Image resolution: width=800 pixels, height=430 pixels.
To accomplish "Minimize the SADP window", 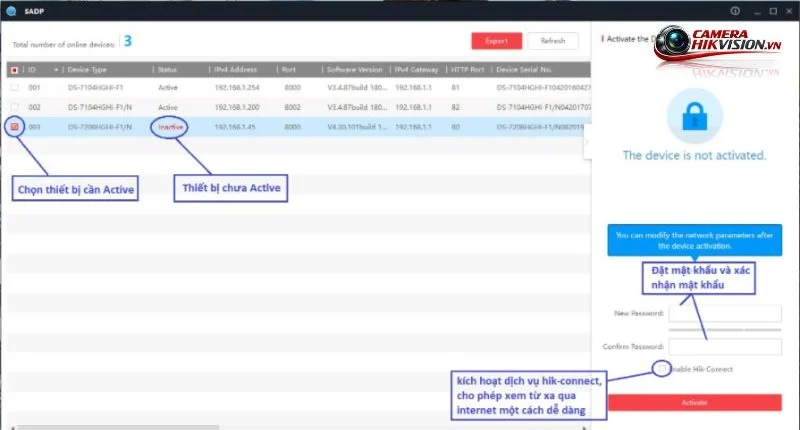I will pos(757,11).
